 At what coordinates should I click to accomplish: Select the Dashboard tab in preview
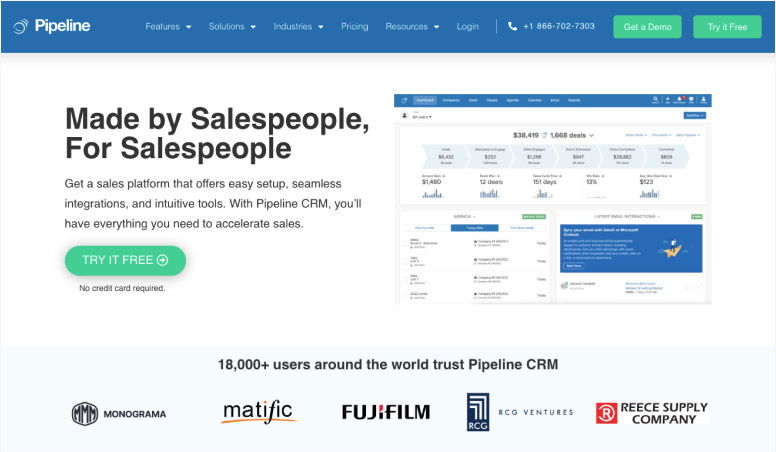point(425,100)
